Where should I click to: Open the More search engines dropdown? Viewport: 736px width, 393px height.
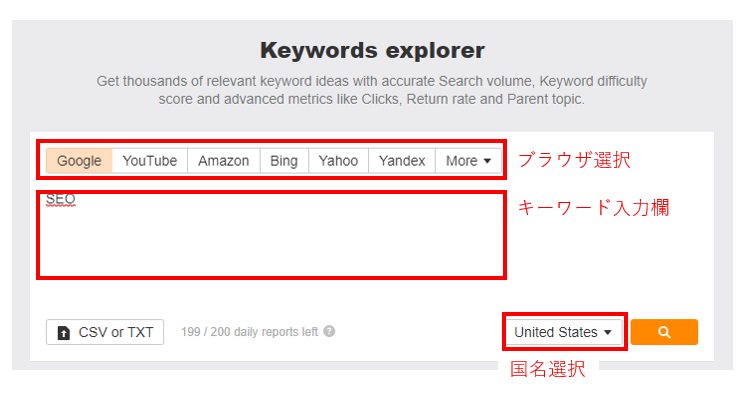pos(468,161)
